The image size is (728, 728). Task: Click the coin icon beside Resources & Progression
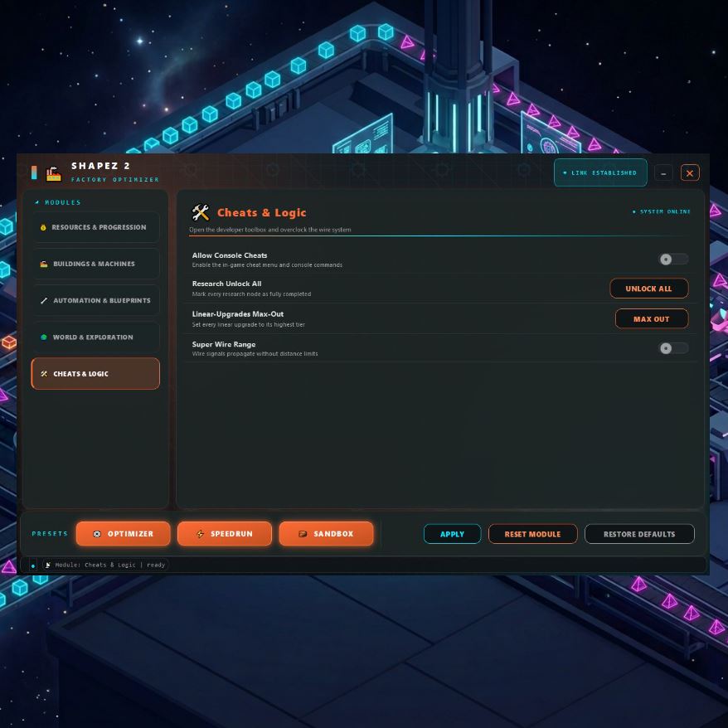43,227
